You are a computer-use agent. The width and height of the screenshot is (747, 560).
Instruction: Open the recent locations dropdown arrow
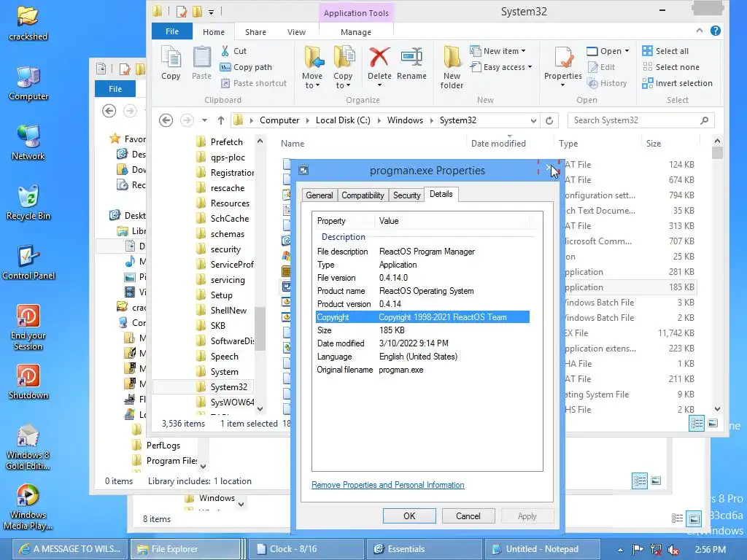click(204, 120)
